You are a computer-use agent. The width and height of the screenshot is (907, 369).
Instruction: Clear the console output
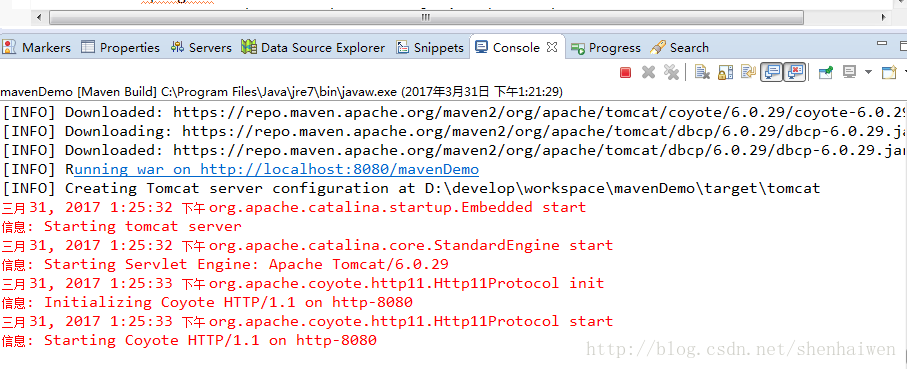(702, 72)
